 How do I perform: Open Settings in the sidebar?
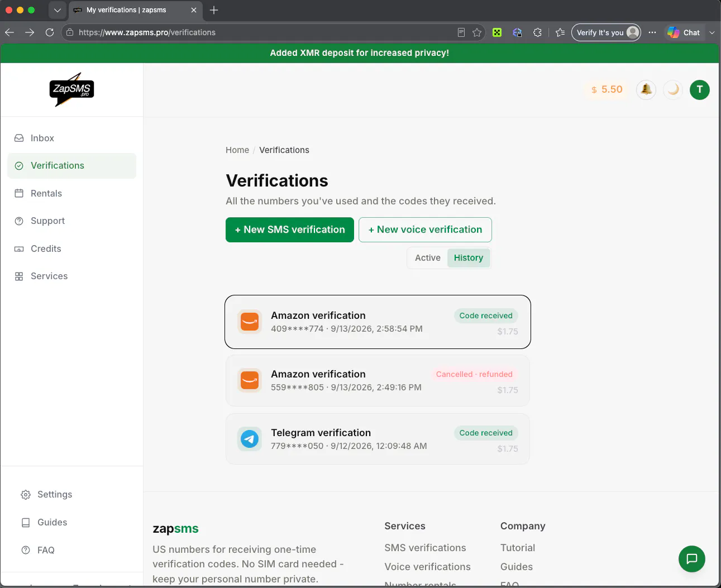pos(71,495)
